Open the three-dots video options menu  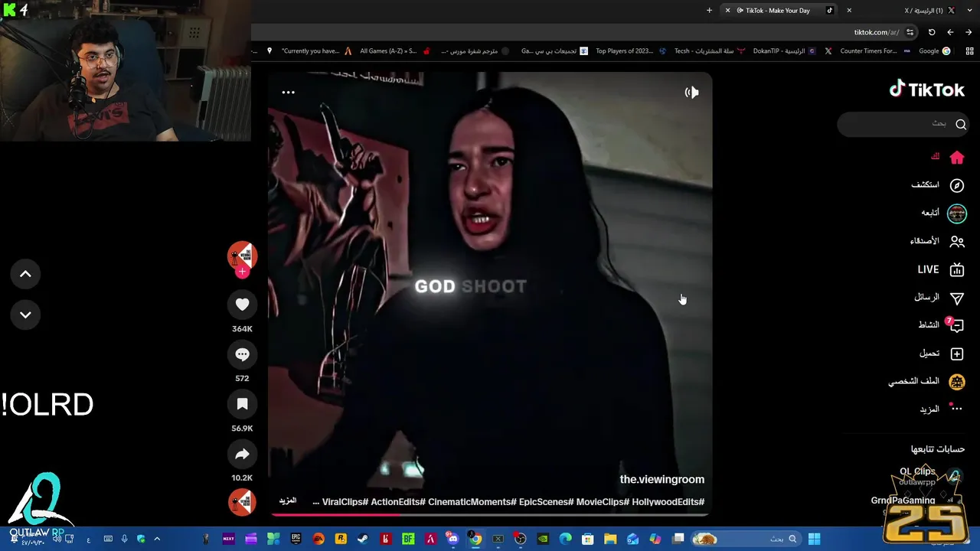click(x=288, y=93)
